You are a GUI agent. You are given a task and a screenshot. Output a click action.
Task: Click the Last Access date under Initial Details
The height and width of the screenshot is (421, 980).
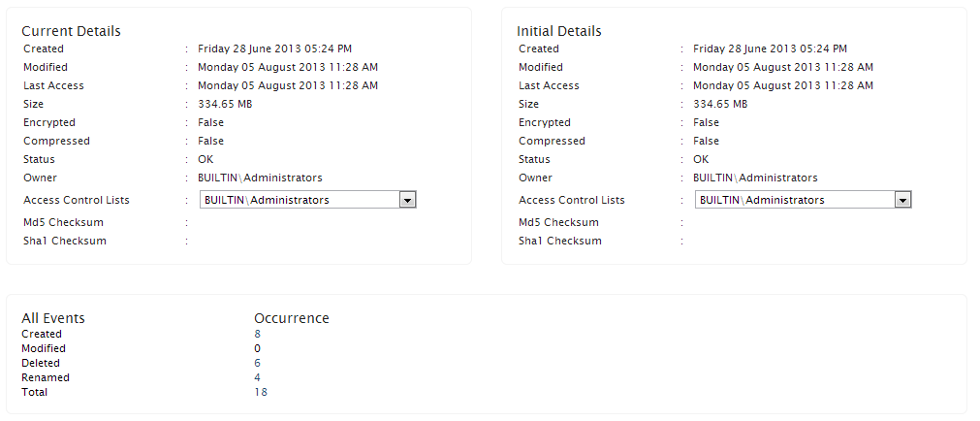tap(782, 85)
